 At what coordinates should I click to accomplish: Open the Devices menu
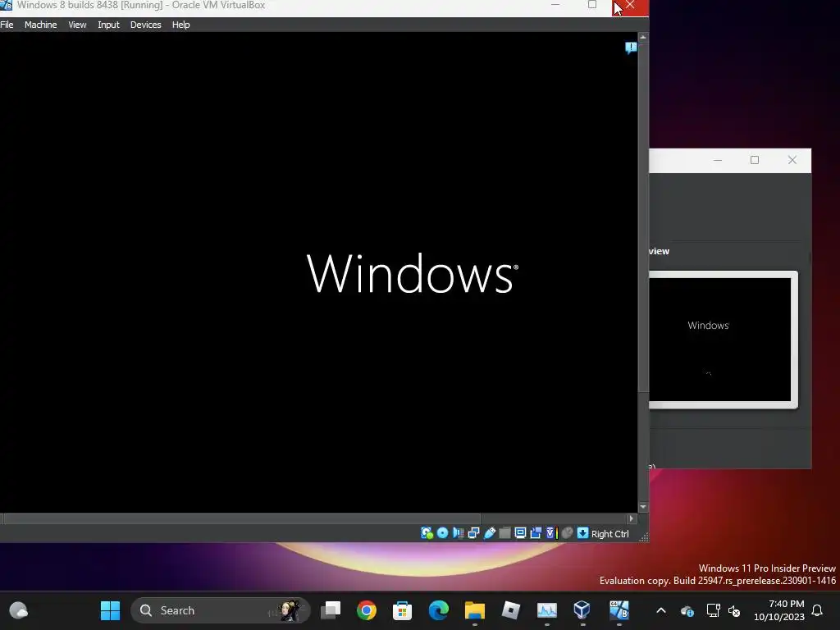[x=146, y=25]
